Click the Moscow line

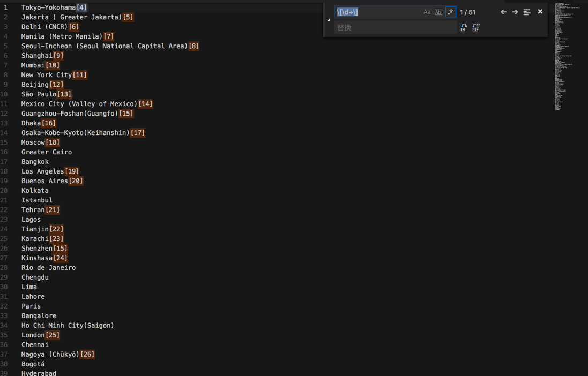click(x=33, y=142)
